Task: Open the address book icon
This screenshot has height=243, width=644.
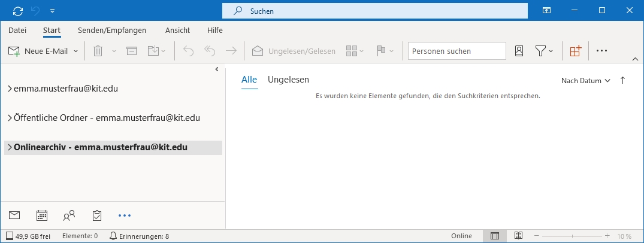Action: pos(519,51)
